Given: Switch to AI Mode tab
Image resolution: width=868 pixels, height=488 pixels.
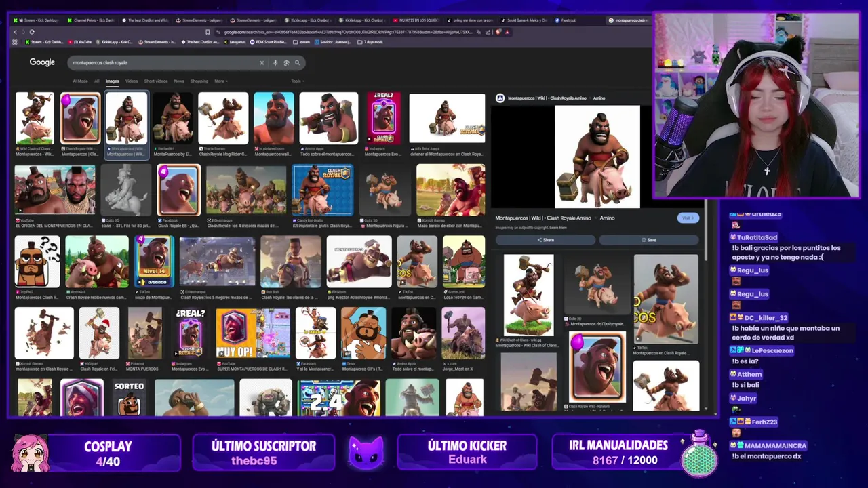Looking at the screenshot, I should 80,81.
